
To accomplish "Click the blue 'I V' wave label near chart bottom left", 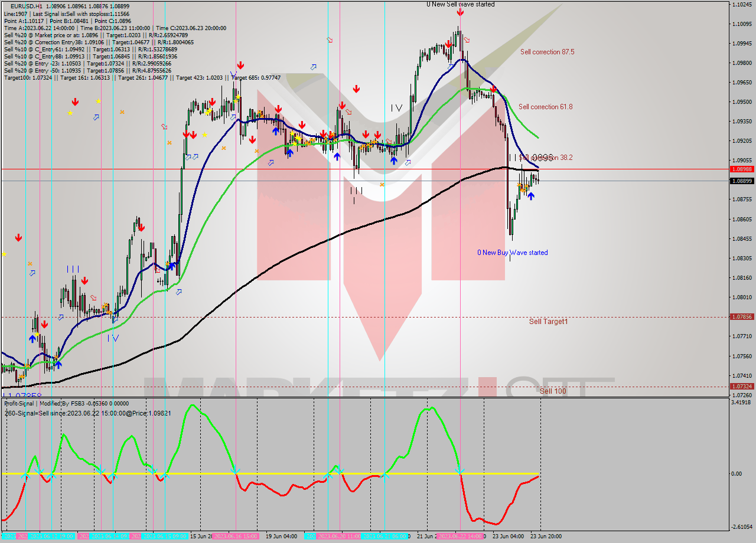I will (113, 338).
